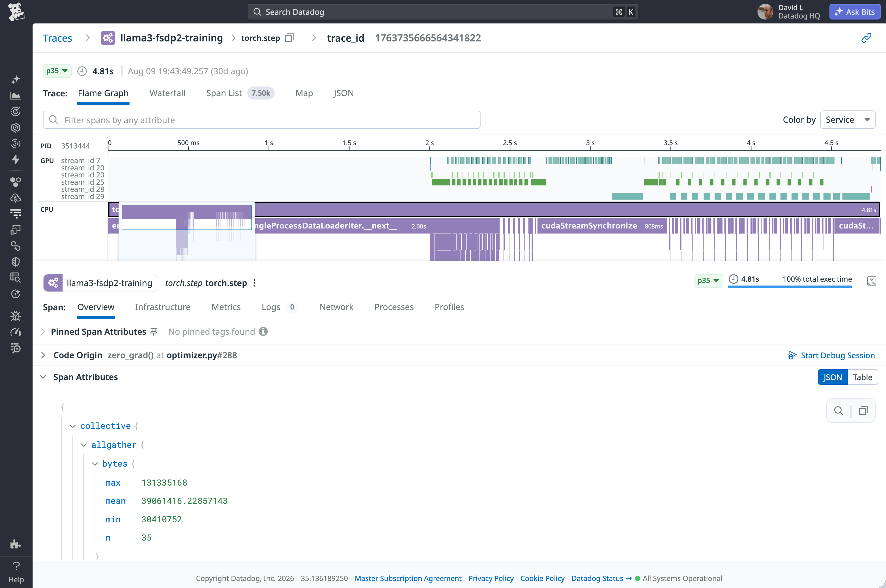Collapse the bytes JSON node

coord(95,464)
